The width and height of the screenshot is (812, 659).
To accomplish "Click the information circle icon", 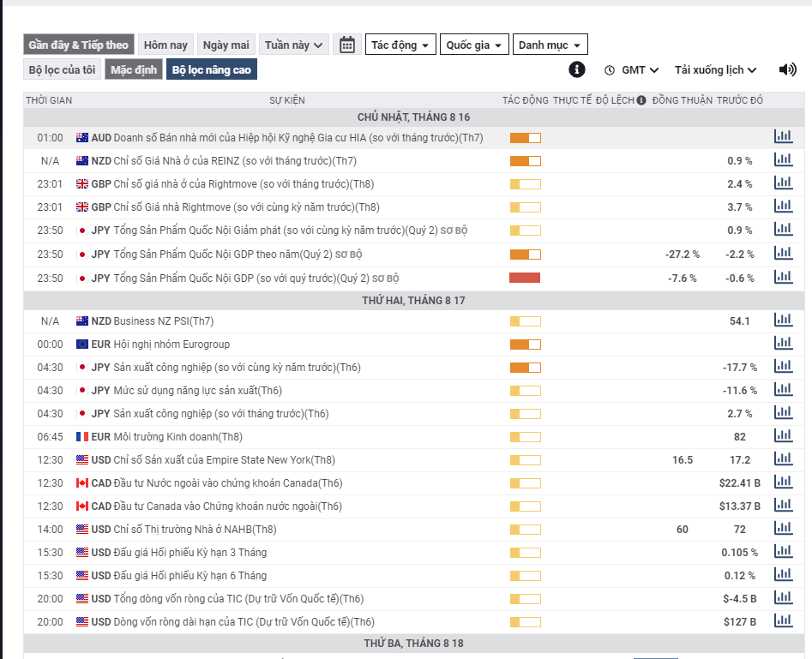I will point(577,69).
